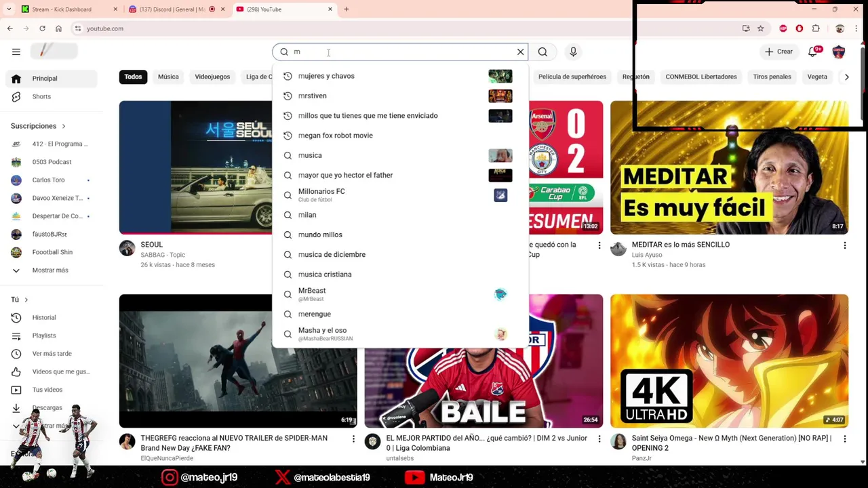Open options for MEDITAR es lo más SENCILLO

pos(845,245)
